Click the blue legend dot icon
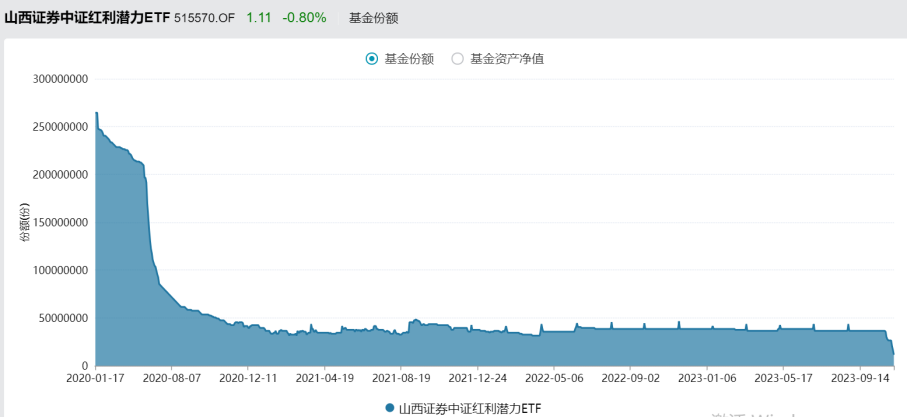Screen dimensions: 908x417 coord(389,408)
